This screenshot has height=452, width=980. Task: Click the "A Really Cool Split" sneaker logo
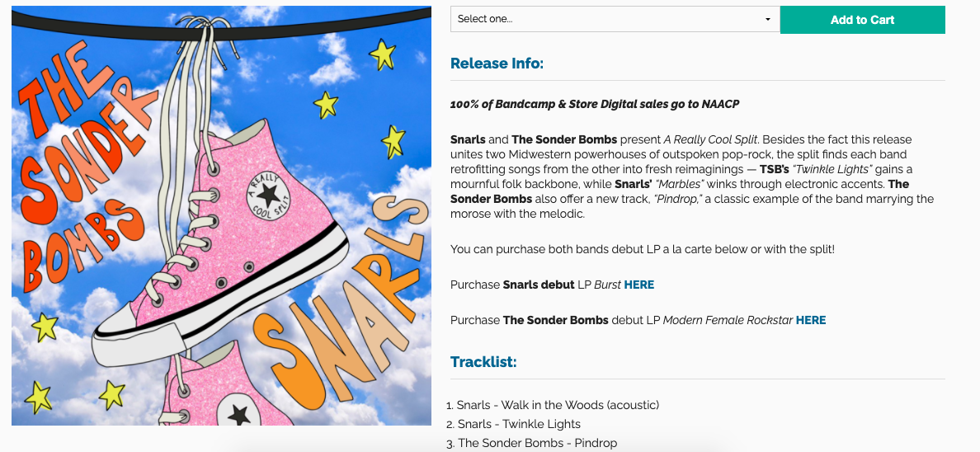268,198
